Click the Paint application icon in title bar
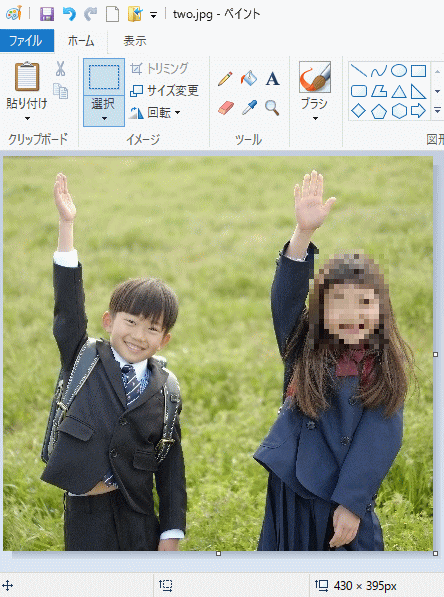The image size is (444, 597). (x=14, y=14)
